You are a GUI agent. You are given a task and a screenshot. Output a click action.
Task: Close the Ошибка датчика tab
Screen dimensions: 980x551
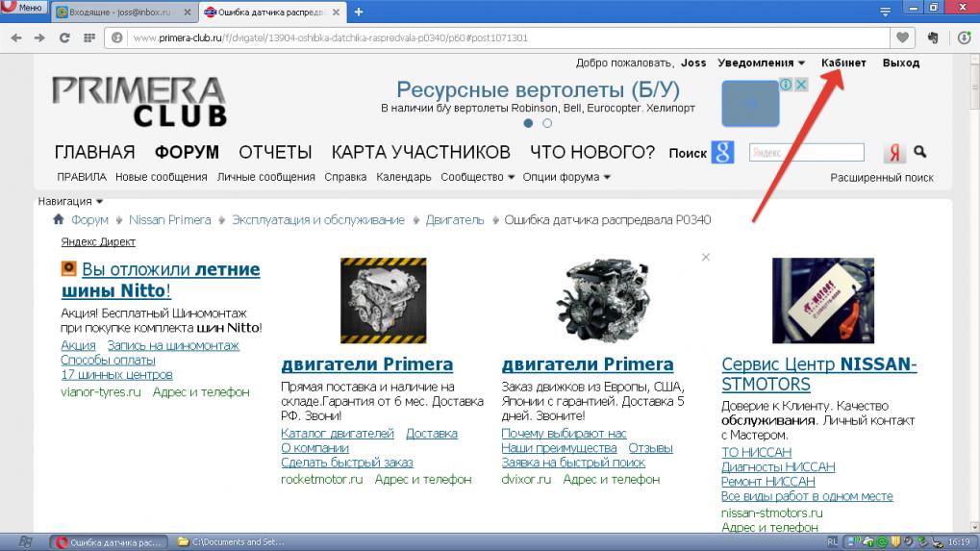point(336,12)
